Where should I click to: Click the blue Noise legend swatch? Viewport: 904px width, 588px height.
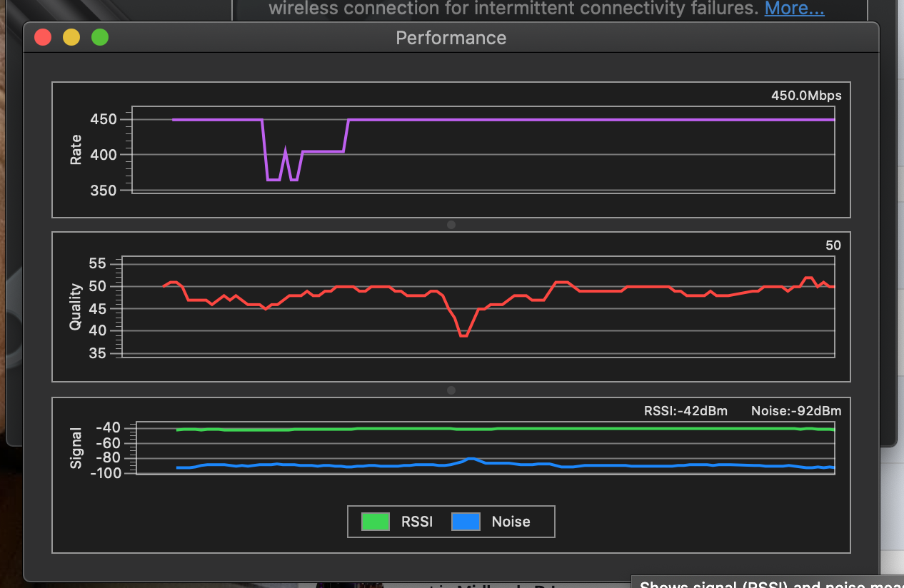(x=466, y=522)
